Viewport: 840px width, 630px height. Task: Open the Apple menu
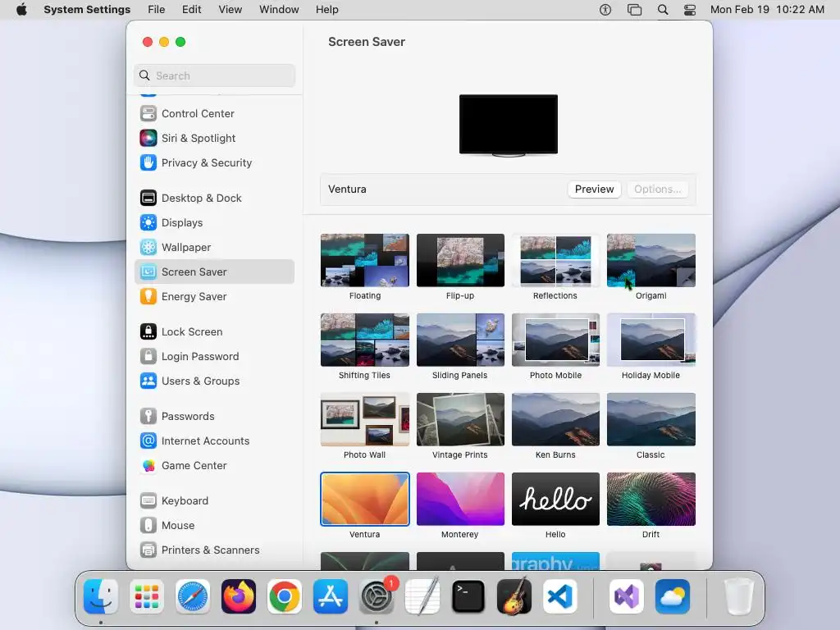coord(21,10)
